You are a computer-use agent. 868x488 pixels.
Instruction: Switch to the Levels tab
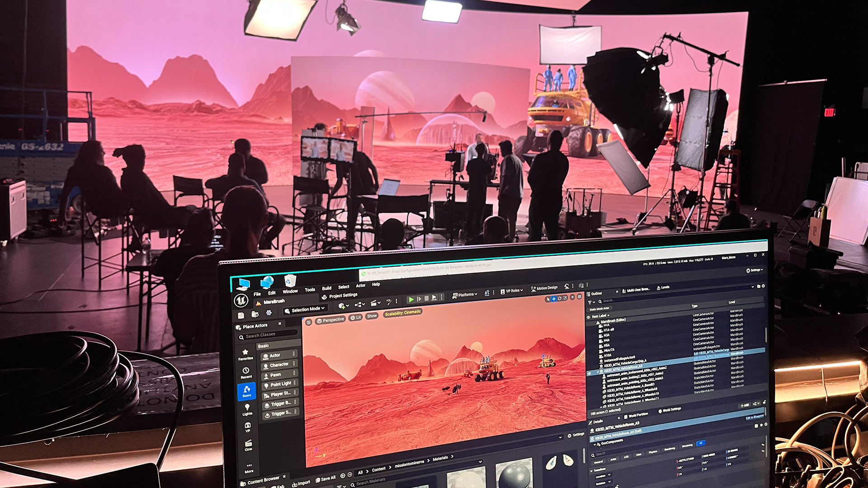tap(663, 287)
